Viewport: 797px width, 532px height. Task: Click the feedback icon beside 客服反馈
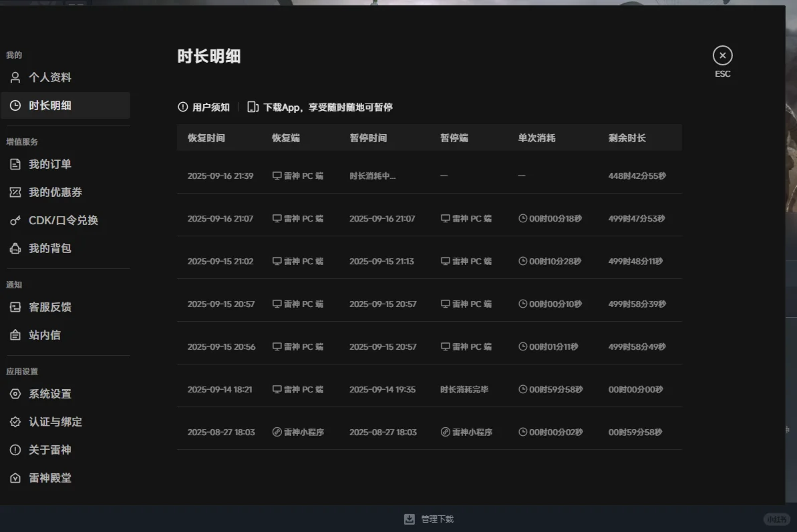15,307
